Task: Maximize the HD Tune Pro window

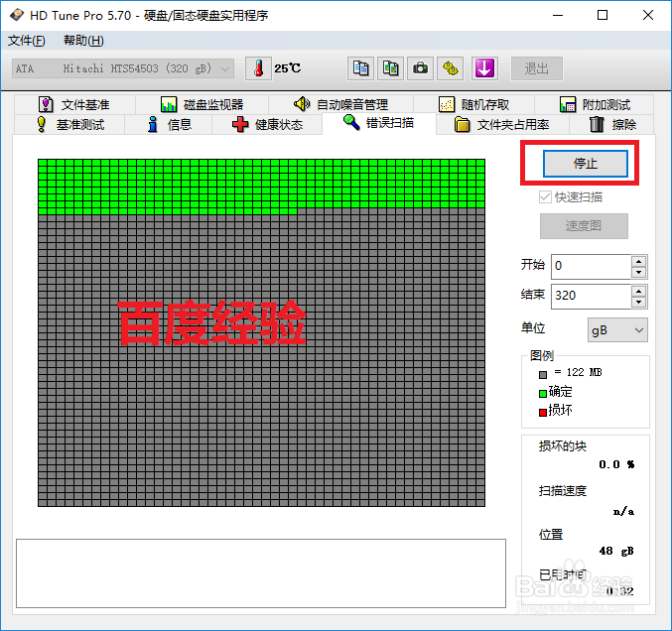Action: (603, 16)
